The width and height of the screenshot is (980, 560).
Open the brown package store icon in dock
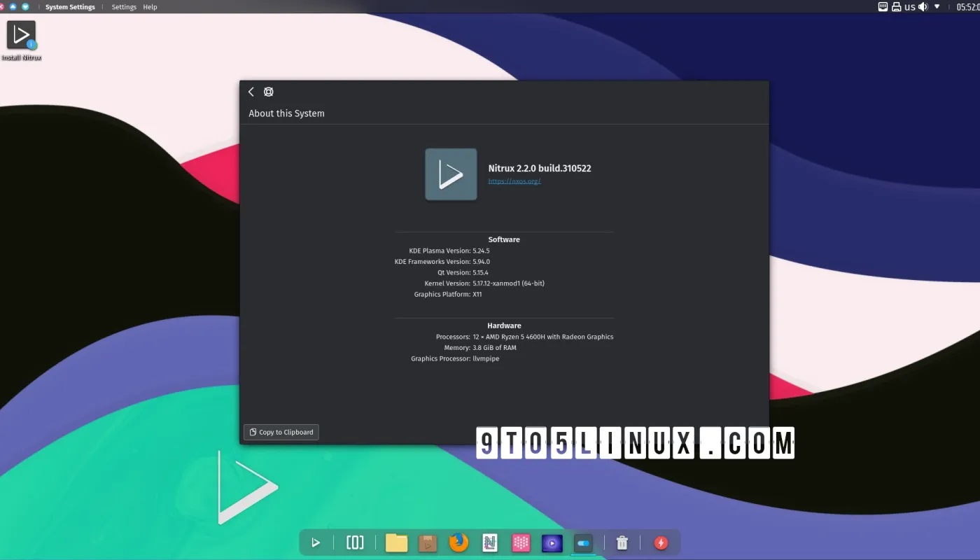click(428, 542)
